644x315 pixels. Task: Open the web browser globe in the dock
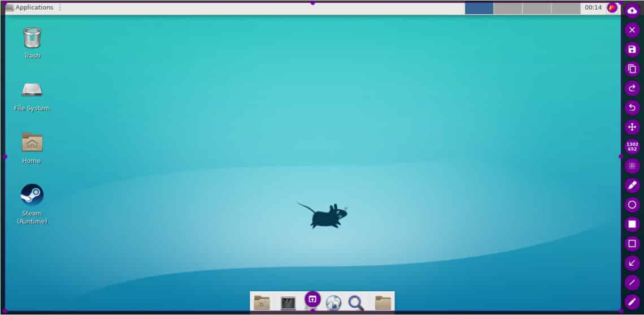pos(333,303)
